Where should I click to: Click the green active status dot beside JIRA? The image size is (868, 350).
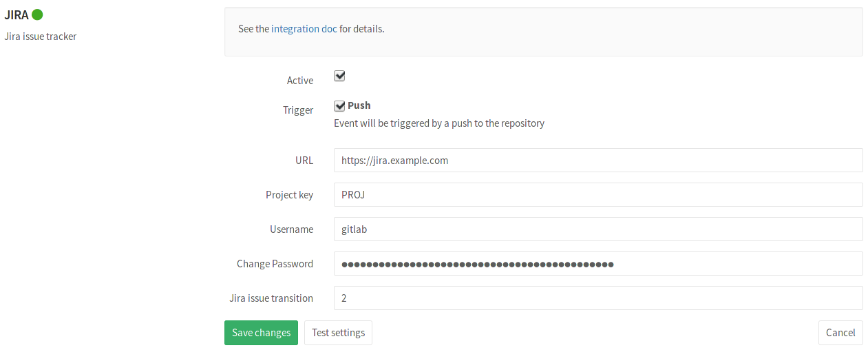pyautogui.click(x=37, y=14)
